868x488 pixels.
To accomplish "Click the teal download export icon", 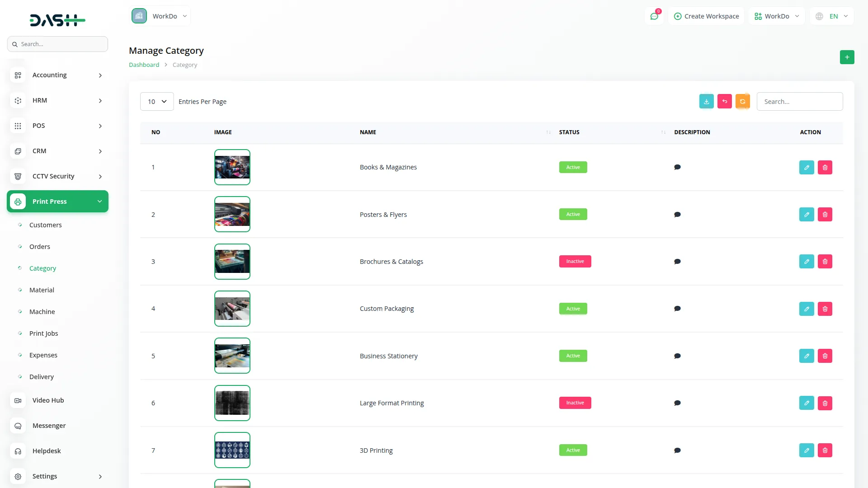I will click(x=706, y=102).
